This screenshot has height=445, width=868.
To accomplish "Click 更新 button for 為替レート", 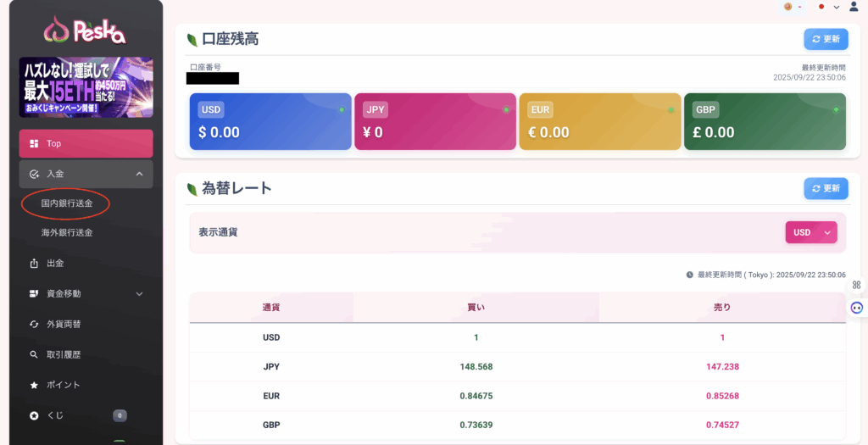I will point(826,188).
